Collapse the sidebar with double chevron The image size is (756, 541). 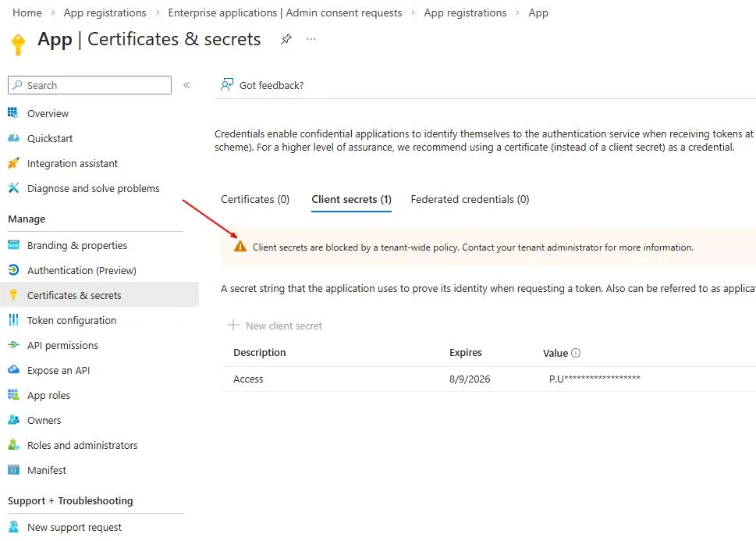(x=186, y=85)
